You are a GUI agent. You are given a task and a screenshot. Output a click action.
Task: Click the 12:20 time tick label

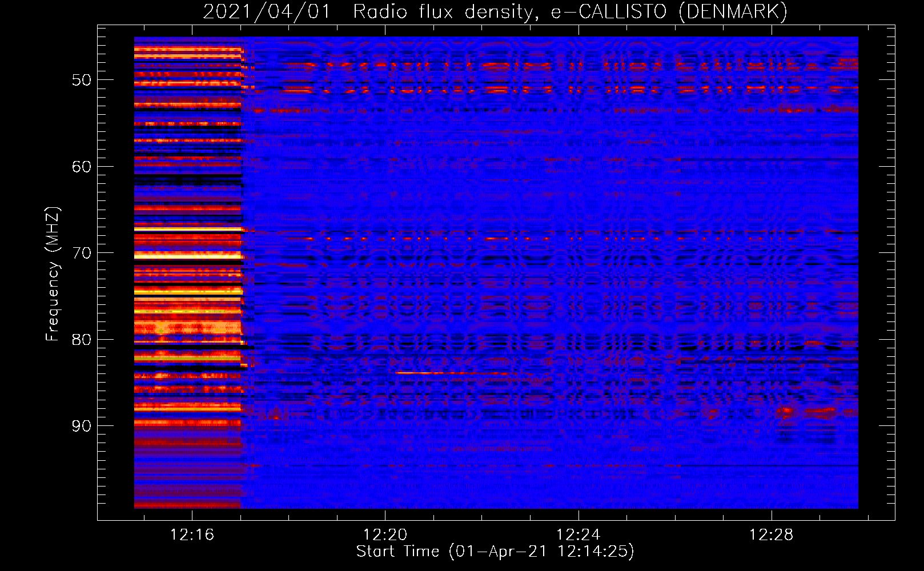click(385, 534)
